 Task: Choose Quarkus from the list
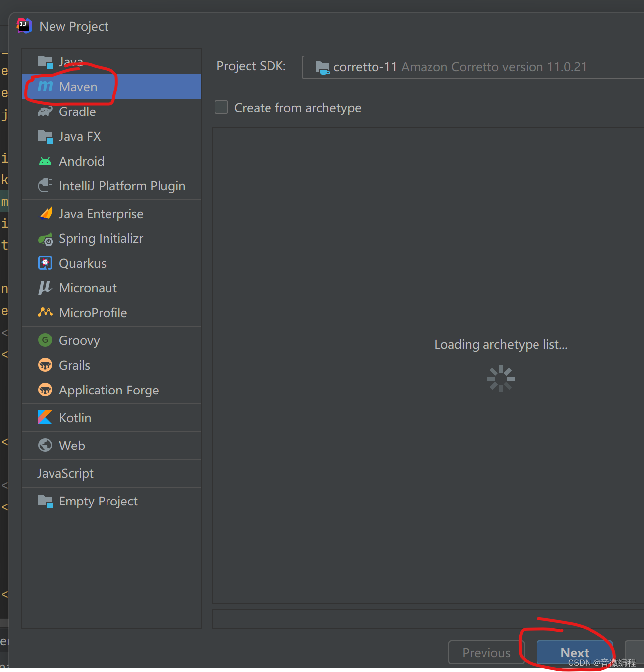(x=111, y=263)
